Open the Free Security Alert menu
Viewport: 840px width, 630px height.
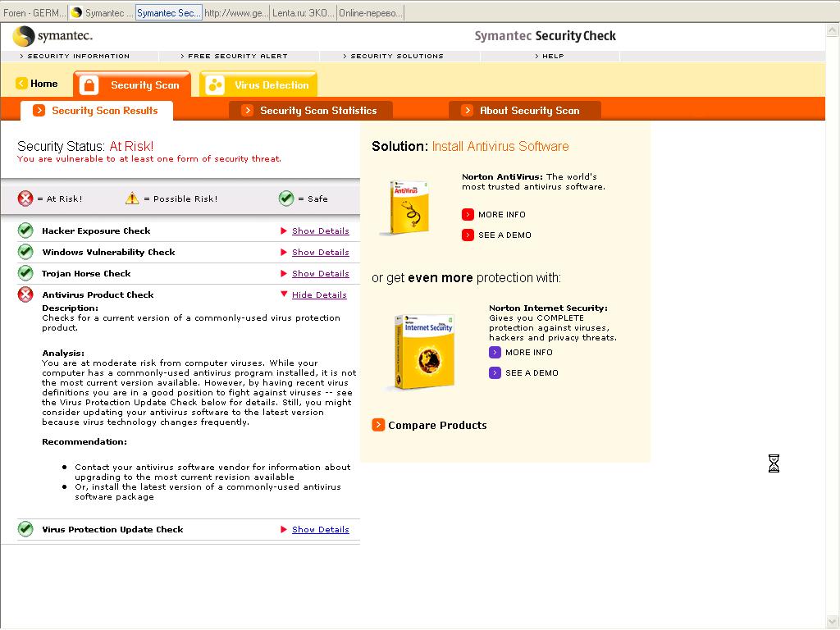234,56
